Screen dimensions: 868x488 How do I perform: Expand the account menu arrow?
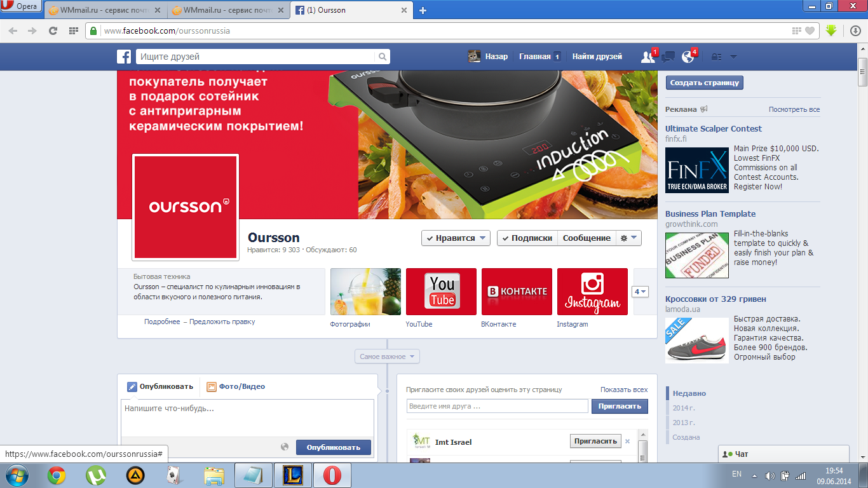click(733, 57)
